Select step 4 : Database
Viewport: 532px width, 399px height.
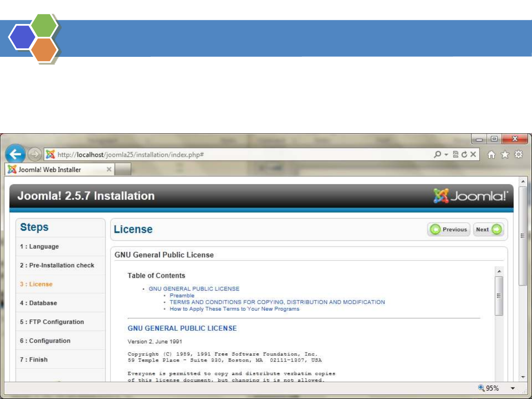pos(38,303)
